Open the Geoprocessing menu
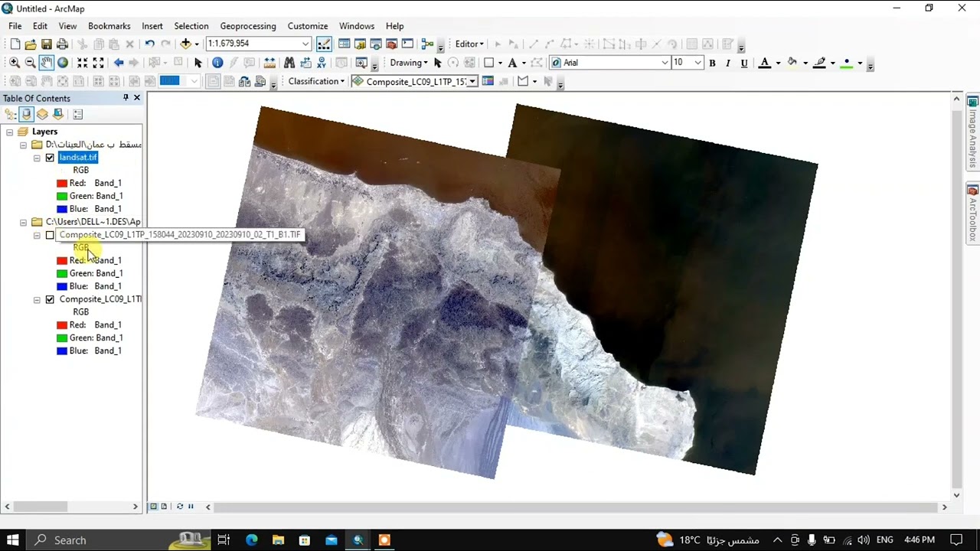 pos(248,26)
